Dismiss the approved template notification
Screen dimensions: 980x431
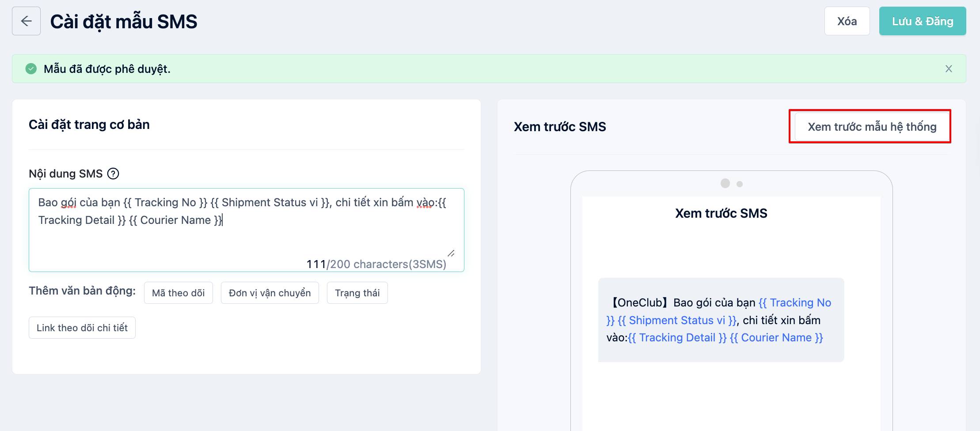coord(948,69)
